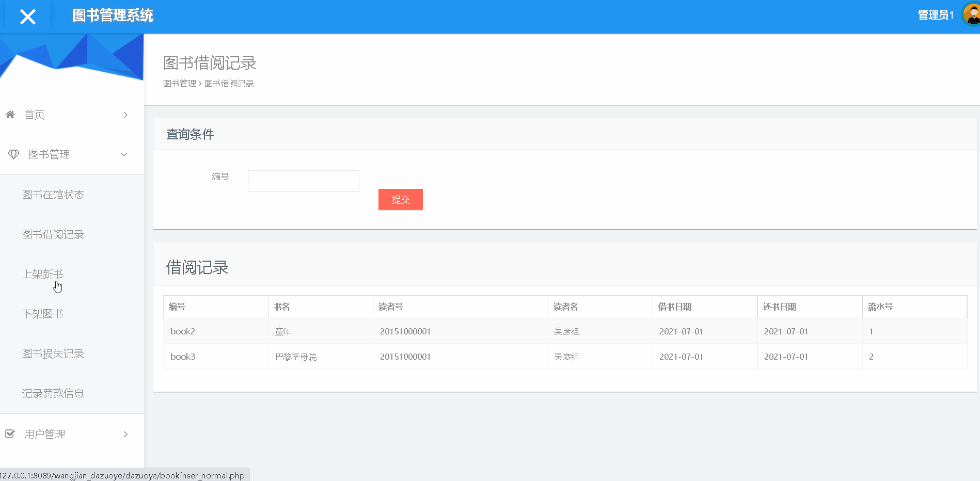This screenshot has width=980, height=481.
Task: Click the 管理员1 username
Action: coord(936,15)
